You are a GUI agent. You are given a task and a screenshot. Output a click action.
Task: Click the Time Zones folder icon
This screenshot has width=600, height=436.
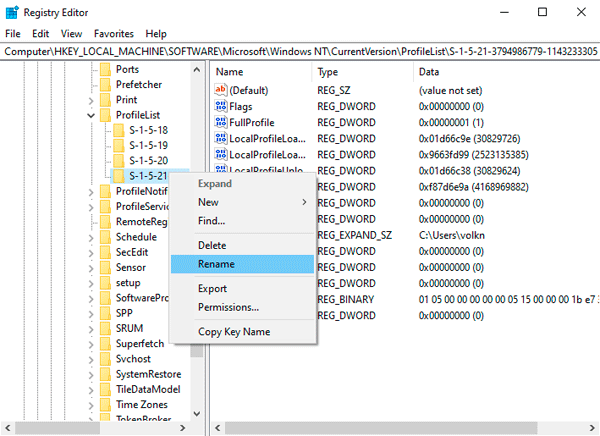(x=105, y=405)
